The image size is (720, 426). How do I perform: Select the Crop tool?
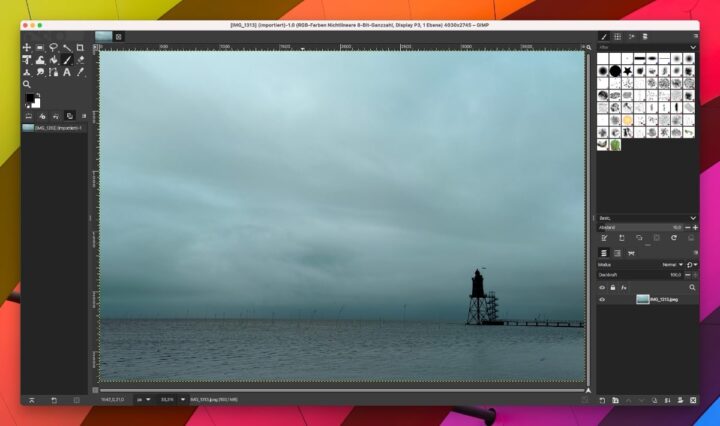tap(80, 47)
